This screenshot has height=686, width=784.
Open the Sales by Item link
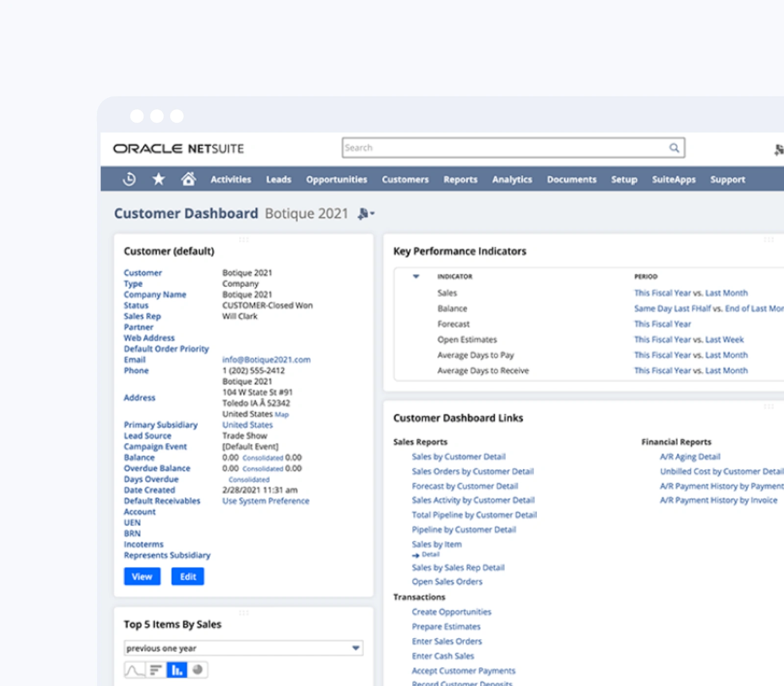437,544
